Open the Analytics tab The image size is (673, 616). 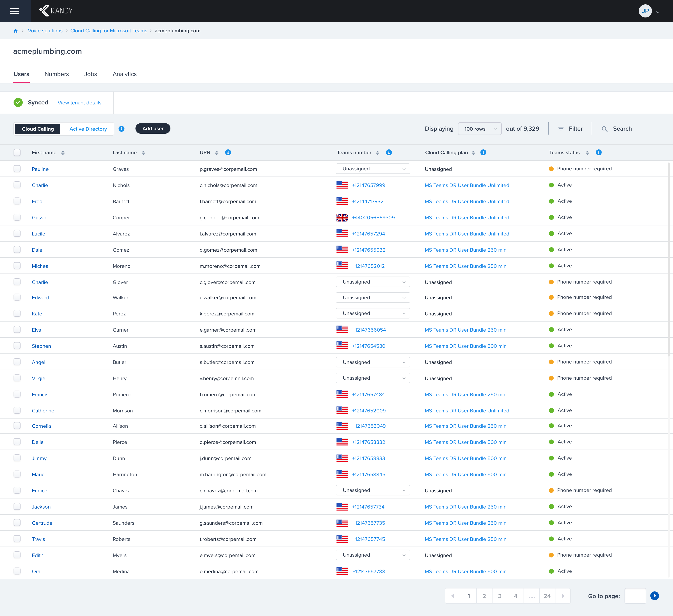(125, 74)
